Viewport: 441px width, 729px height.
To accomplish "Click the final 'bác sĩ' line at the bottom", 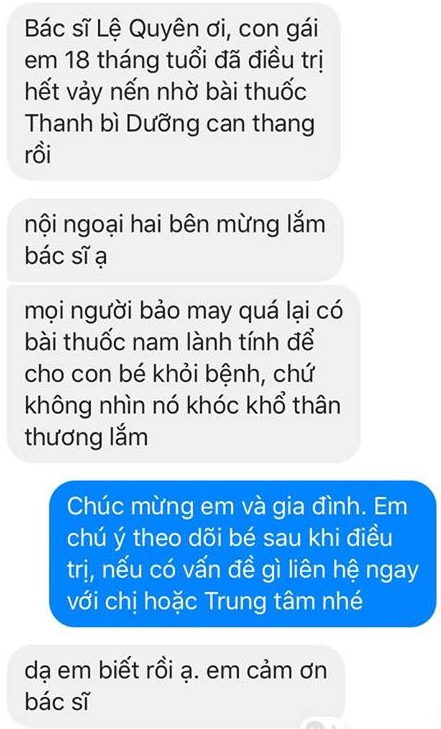I will pos(57,702).
